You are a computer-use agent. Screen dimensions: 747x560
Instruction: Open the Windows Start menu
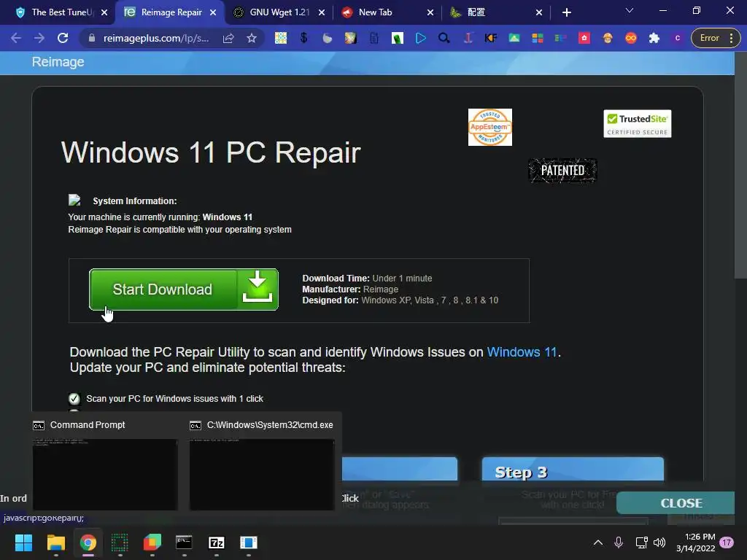(23, 542)
